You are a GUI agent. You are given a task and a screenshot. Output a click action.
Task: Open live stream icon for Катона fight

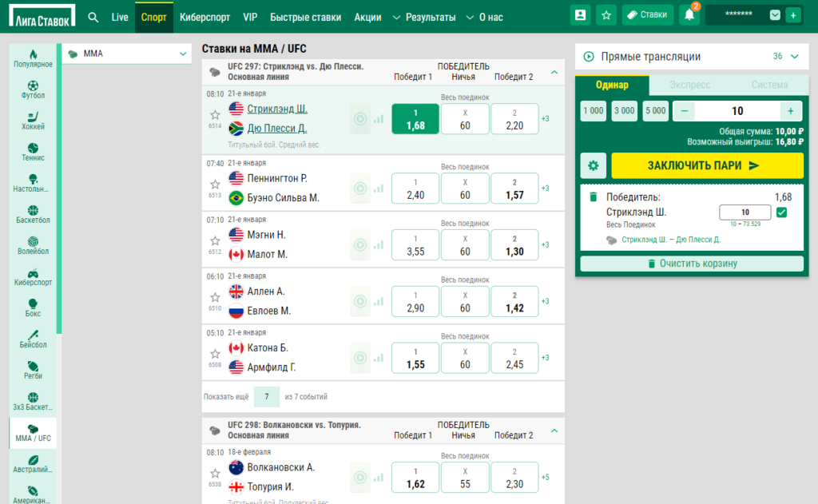360,358
